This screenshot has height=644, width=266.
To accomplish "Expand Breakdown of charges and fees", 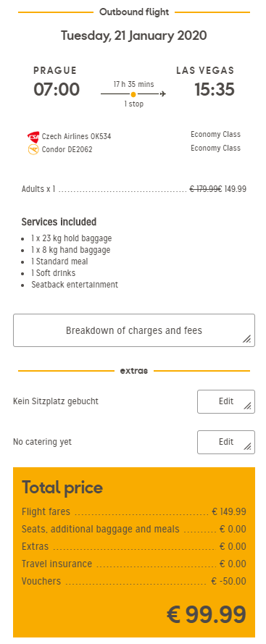I will coord(134,330).
